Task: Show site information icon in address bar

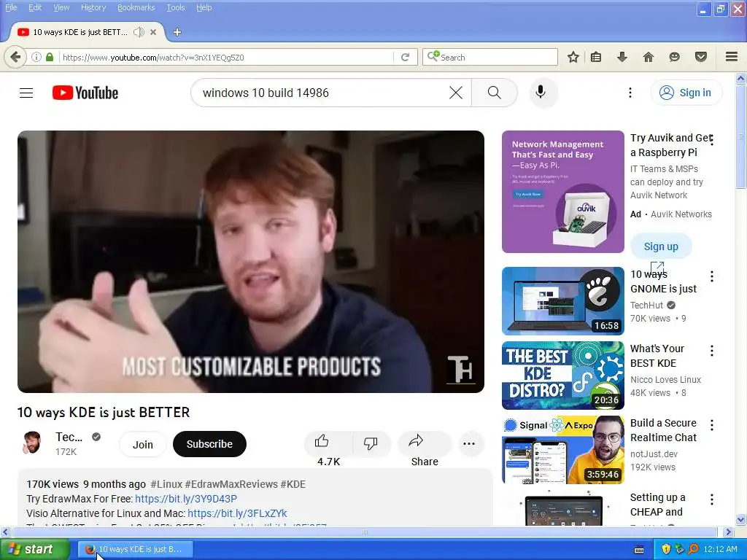Action: tap(36, 57)
